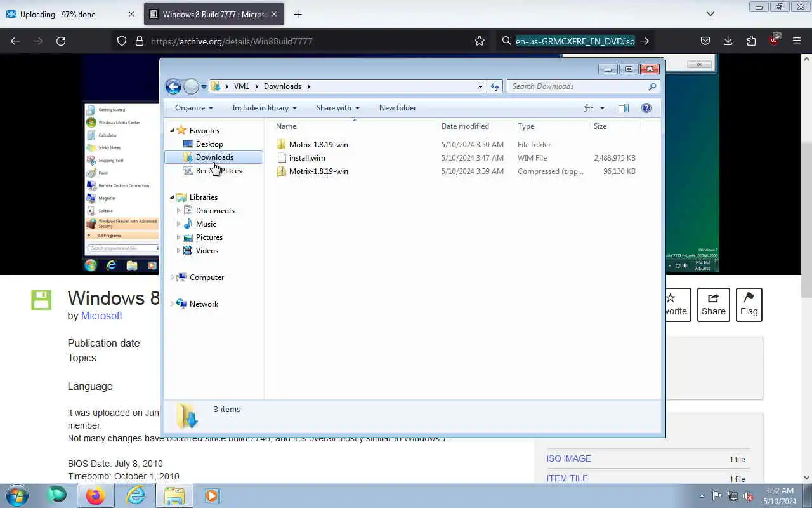Click the Refresh button next to address bar

[495, 86]
